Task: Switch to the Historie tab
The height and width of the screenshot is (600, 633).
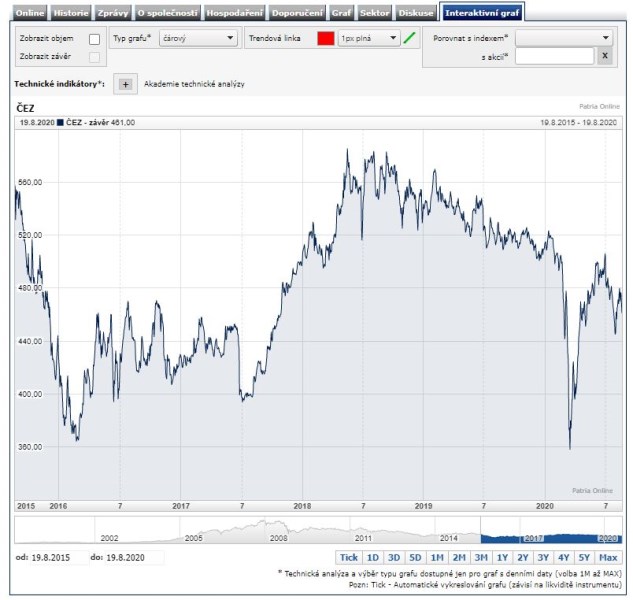Action: click(x=70, y=13)
